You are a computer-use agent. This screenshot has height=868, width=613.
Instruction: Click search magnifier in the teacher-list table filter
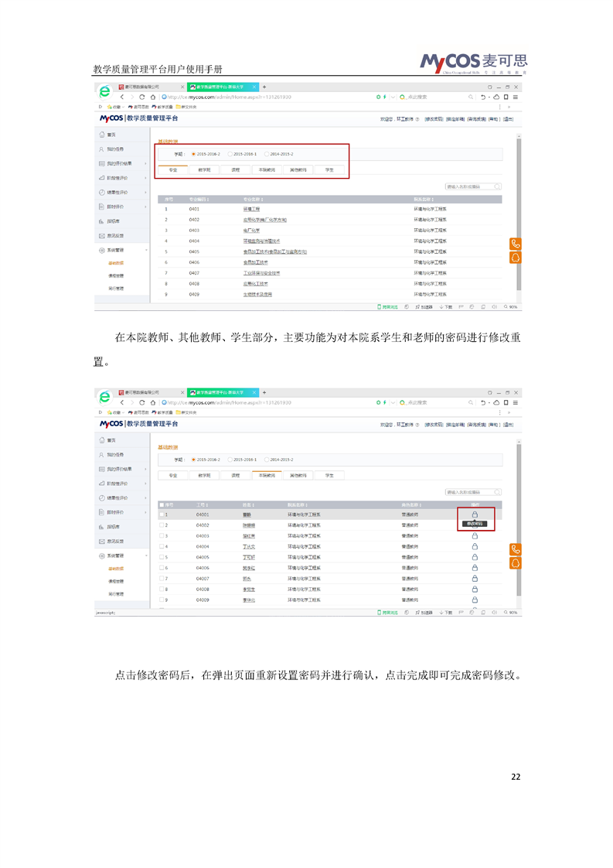point(497,492)
